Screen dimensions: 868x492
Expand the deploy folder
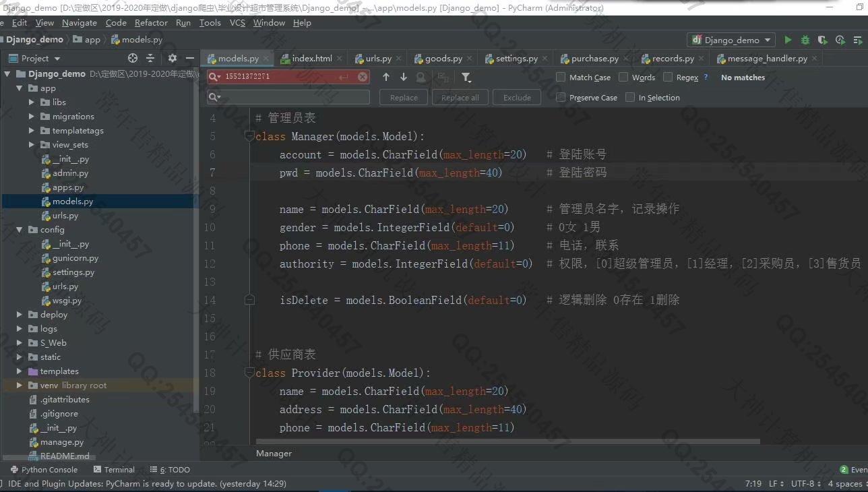pyautogui.click(x=20, y=315)
